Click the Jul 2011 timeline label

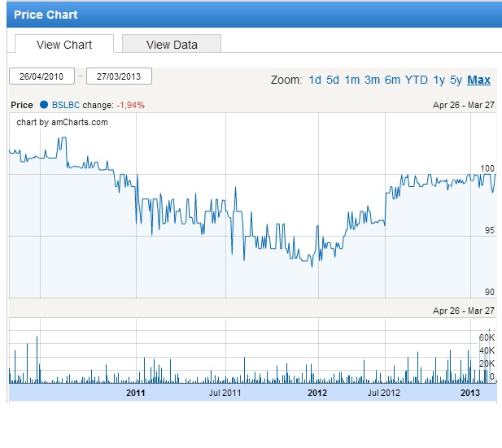click(x=225, y=393)
